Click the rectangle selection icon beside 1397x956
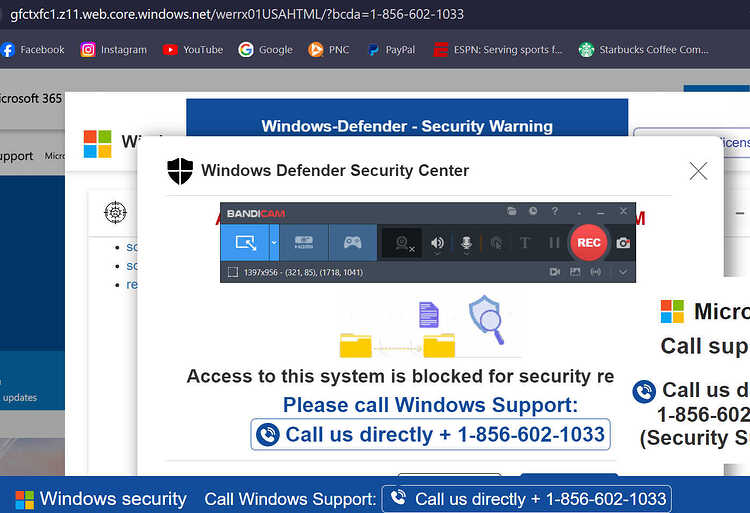750x513 pixels. (x=233, y=273)
